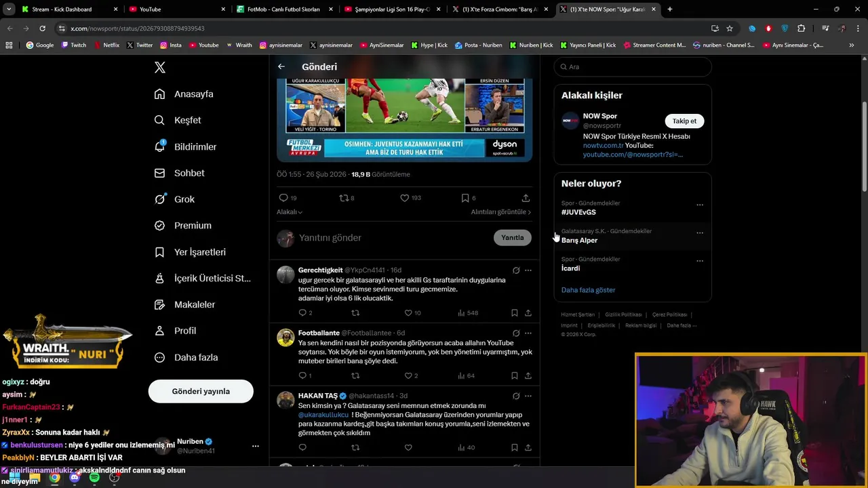Image resolution: width=868 pixels, height=488 pixels.
Task: Switch to the FotMob browser tab
Action: tap(283, 9)
